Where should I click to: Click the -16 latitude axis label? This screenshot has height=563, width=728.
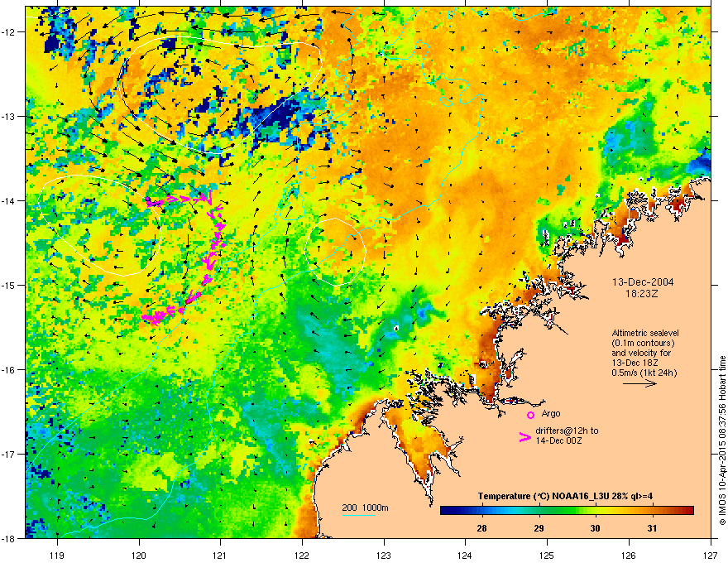[x=8, y=369]
